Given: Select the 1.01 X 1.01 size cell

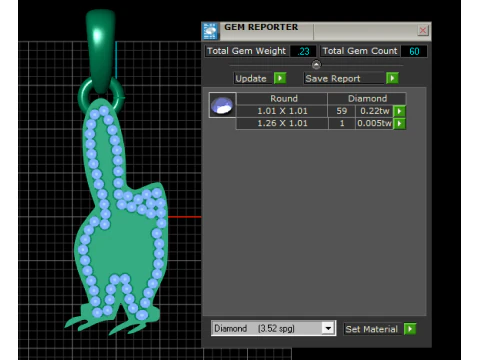Looking at the screenshot, I should coord(282,111).
